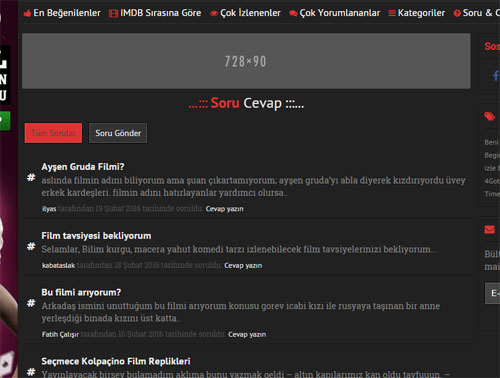500x378 pixels.
Task: Click hash icon beside Seçmece Kolpaçino Film Replikleri
Action: (31, 371)
